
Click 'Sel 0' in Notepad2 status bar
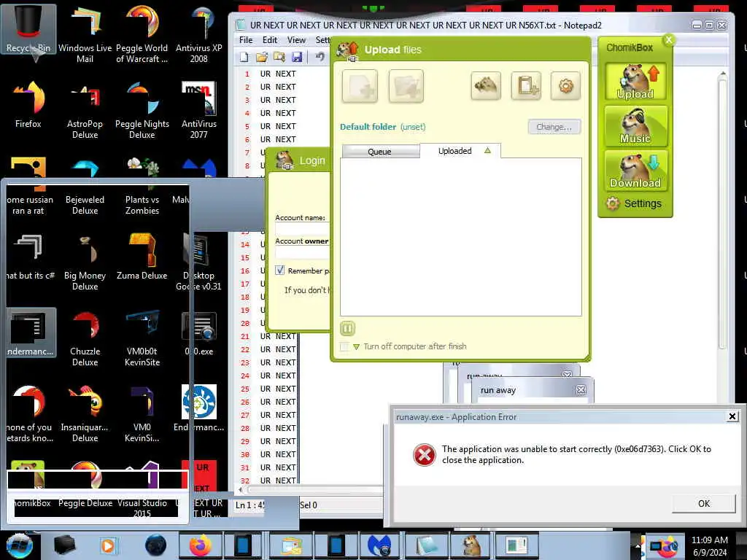click(309, 505)
